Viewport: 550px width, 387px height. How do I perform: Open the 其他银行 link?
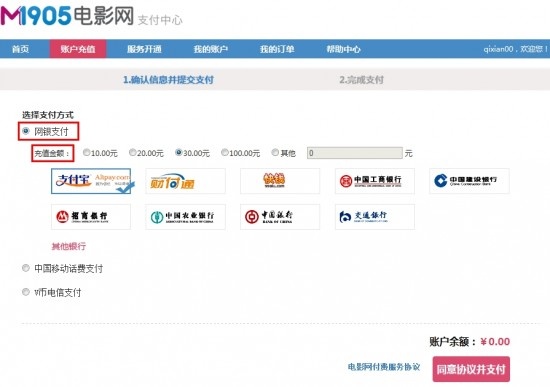[x=69, y=246]
